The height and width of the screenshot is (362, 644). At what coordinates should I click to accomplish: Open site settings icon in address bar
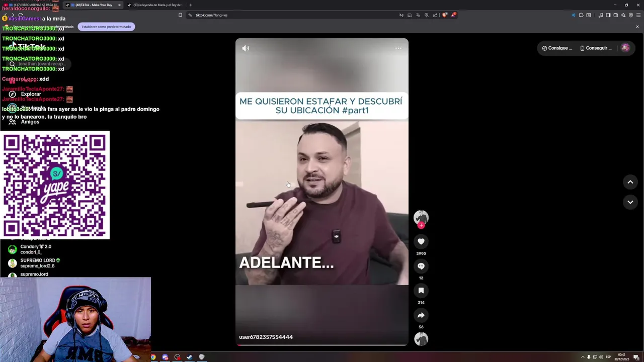pyautogui.click(x=190, y=15)
